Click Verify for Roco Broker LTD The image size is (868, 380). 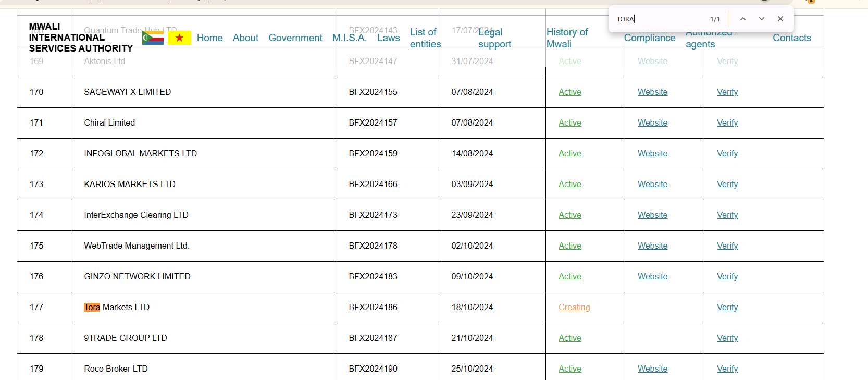coord(727,369)
